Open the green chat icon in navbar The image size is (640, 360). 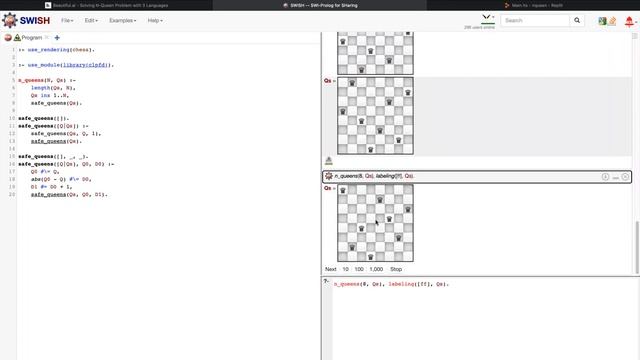pos(602,21)
